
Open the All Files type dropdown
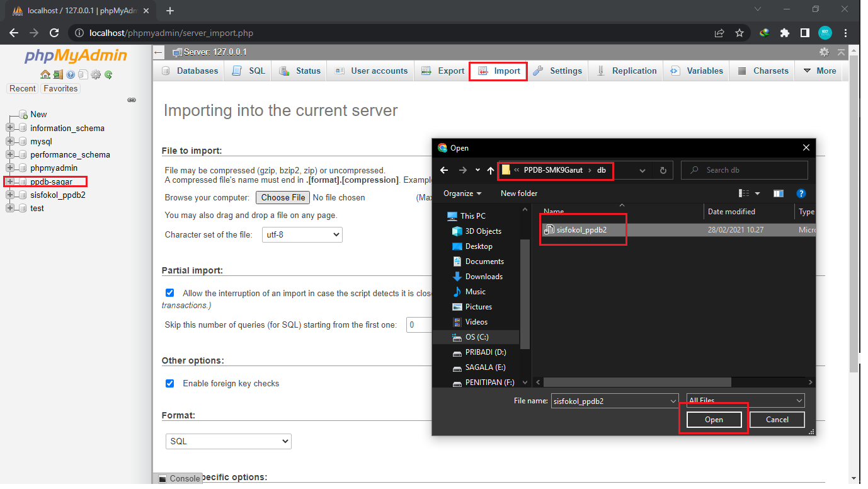[745, 400]
